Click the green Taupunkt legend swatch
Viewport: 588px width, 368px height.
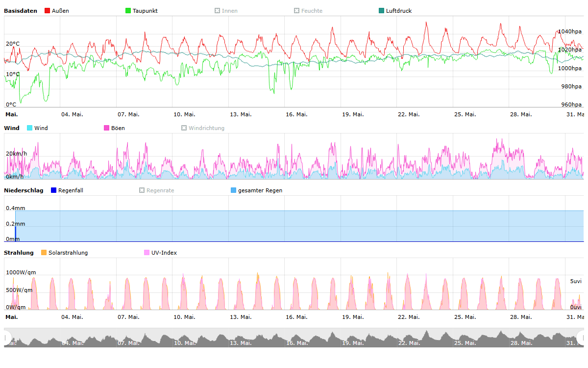(x=128, y=11)
